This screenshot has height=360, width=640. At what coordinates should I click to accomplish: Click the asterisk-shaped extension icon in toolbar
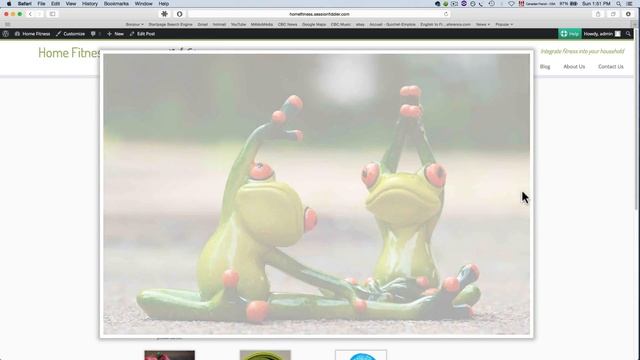tap(164, 14)
